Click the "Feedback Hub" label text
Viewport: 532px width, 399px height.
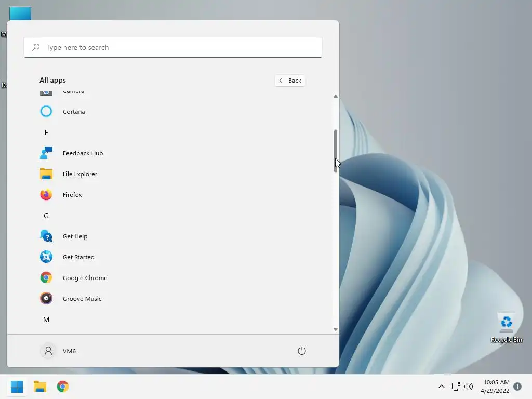[83, 153]
